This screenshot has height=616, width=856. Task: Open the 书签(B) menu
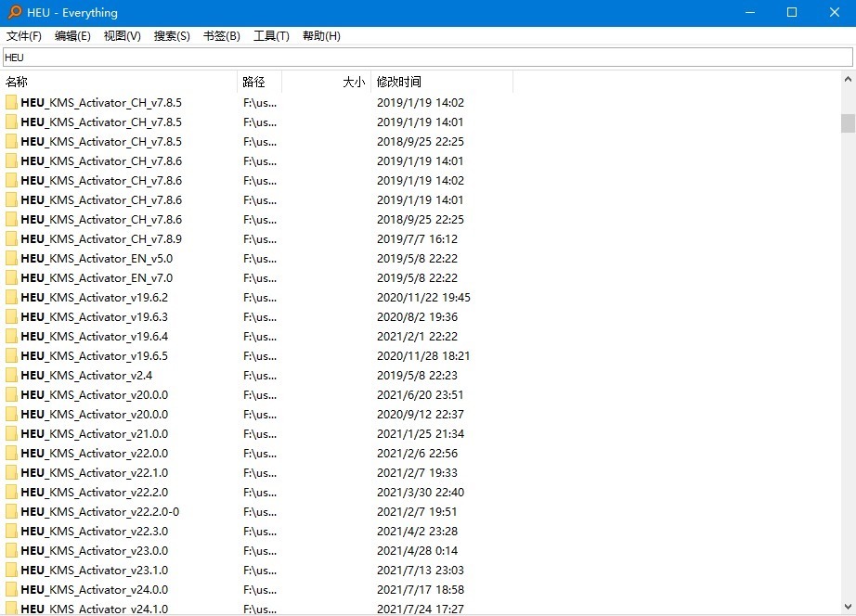click(222, 36)
